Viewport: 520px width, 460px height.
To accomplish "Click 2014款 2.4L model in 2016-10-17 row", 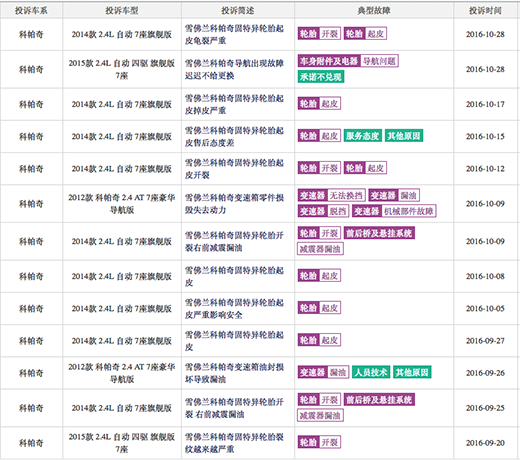I will pyautogui.click(x=122, y=104).
